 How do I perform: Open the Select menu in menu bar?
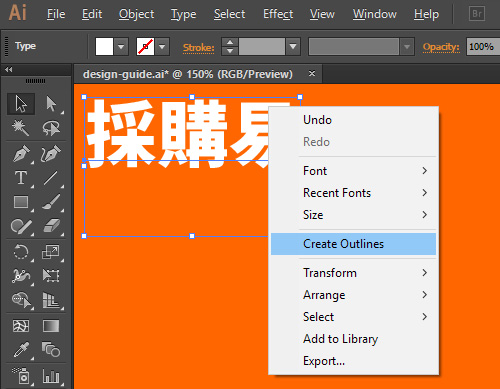point(229,14)
